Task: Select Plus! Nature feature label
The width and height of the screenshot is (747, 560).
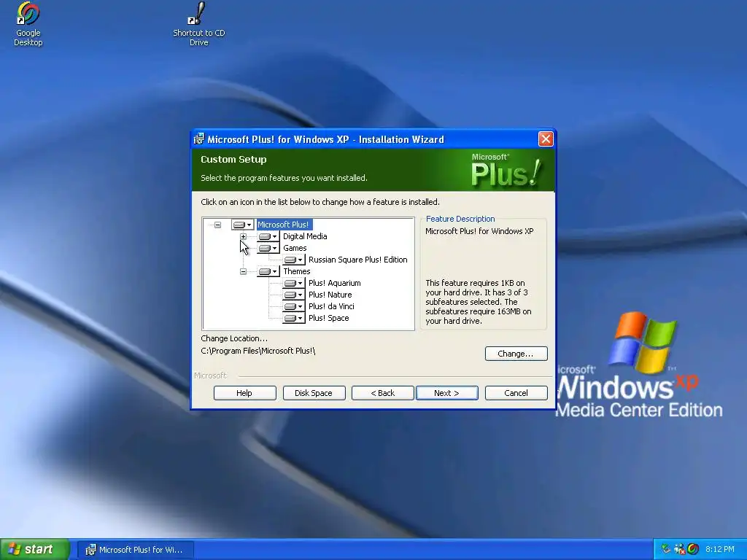Action: pos(330,295)
